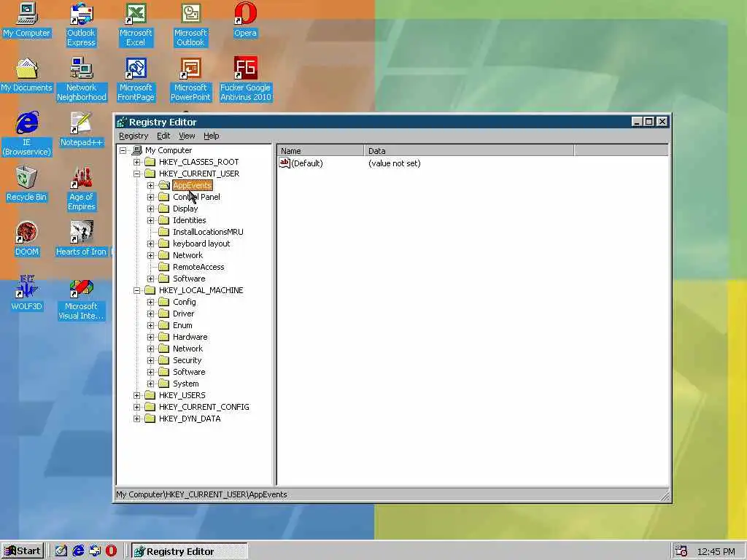Open the Help menu
The width and height of the screenshot is (747, 560).
point(211,136)
